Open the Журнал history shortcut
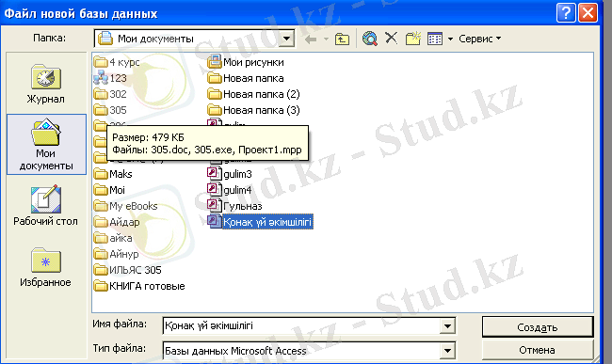This screenshot has width=612, height=364. point(46,84)
